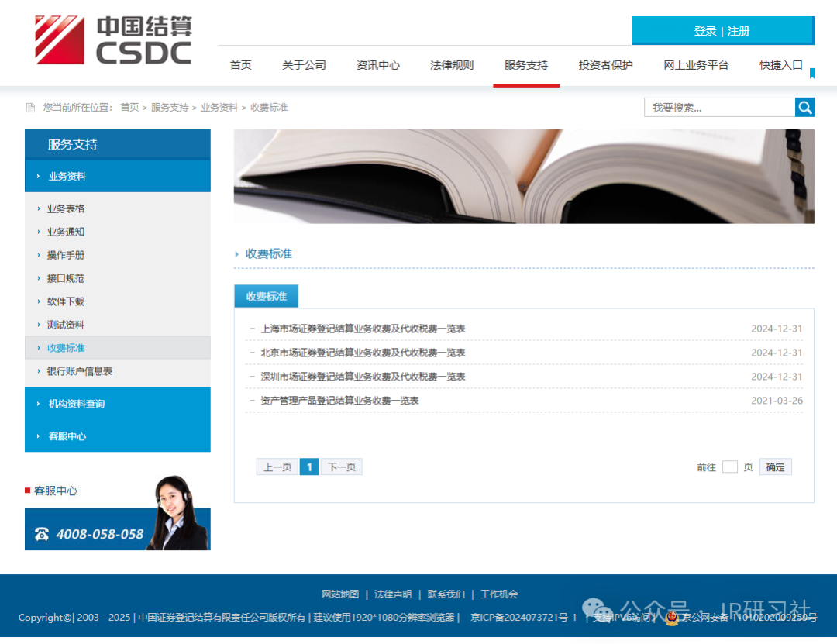Expand the 客服中心 sidebar section
This screenshot has width=837, height=644.
click(x=118, y=436)
